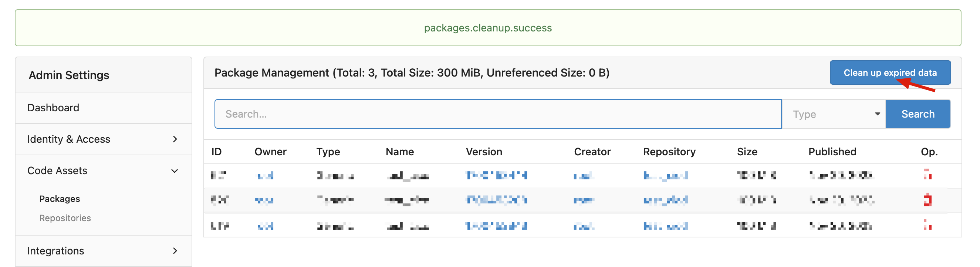
Task: Click the Type dropdown caret arrow
Action: pos(877,114)
